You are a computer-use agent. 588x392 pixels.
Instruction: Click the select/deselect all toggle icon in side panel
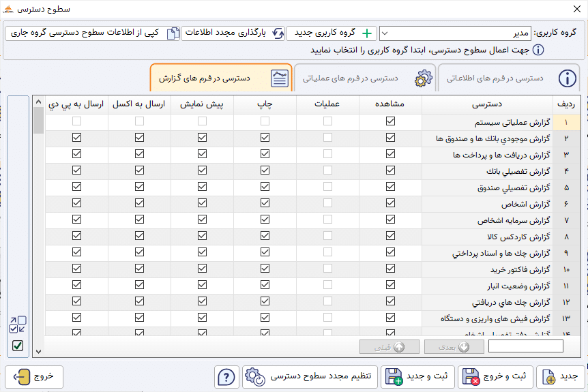pos(18,325)
